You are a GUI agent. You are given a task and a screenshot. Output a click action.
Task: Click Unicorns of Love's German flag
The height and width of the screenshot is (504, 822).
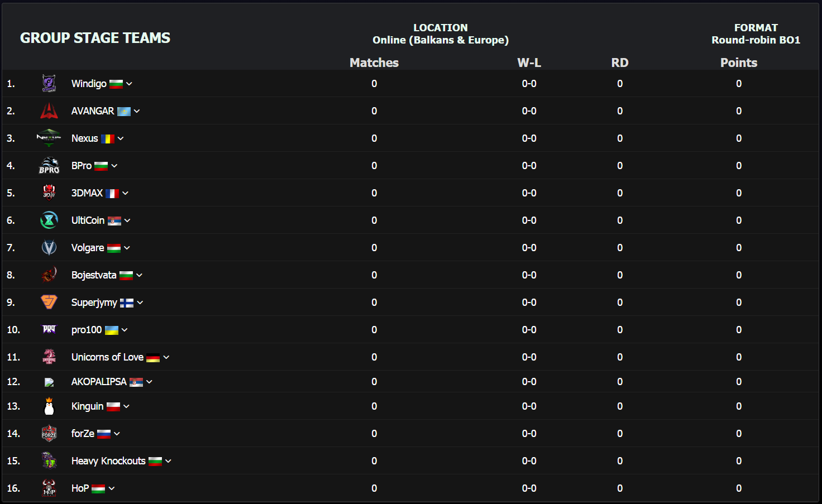click(x=153, y=358)
